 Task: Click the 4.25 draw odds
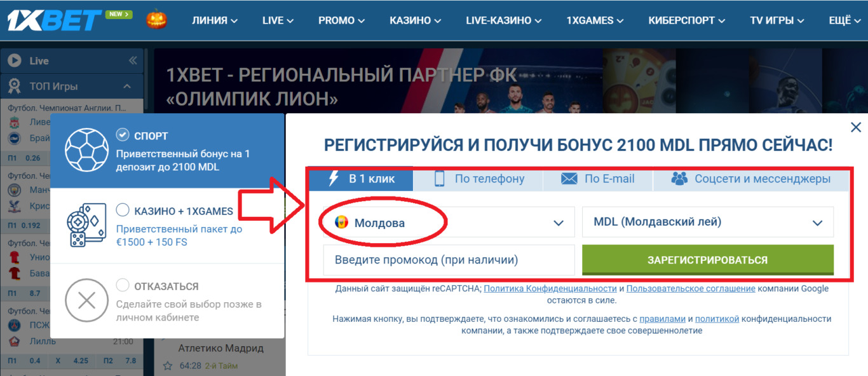(x=80, y=361)
